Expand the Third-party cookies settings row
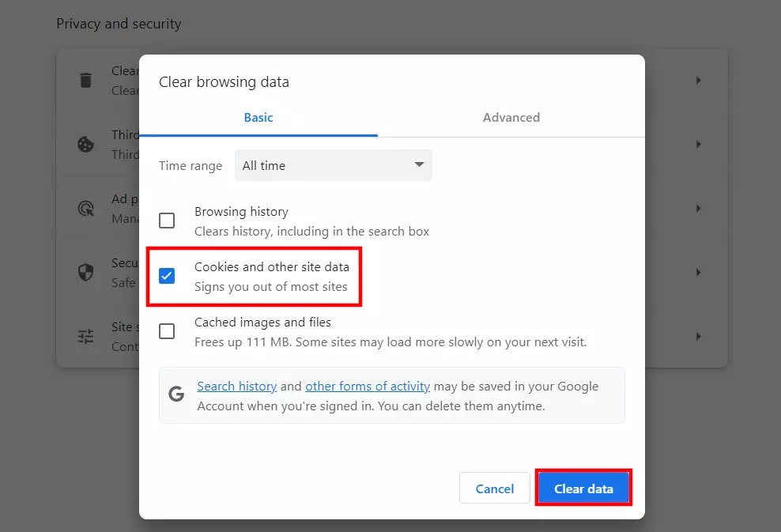This screenshot has width=781, height=532. point(698,144)
